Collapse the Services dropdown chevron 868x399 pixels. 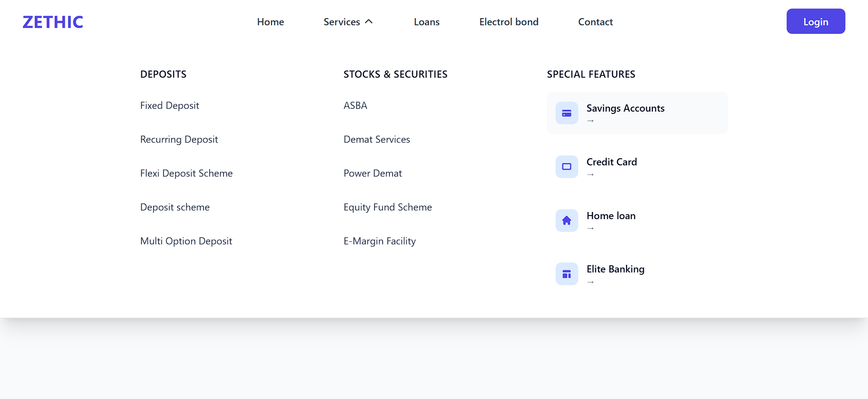point(369,22)
